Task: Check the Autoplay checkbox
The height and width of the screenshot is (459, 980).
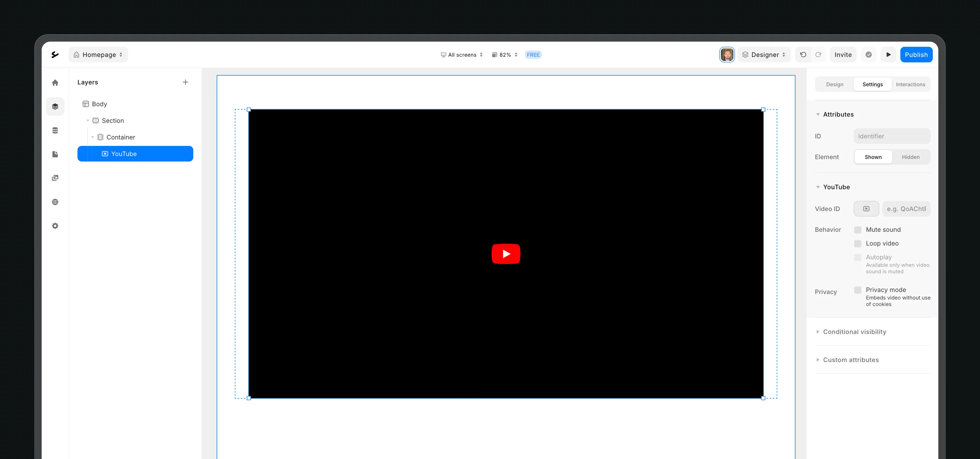Action: [x=858, y=257]
